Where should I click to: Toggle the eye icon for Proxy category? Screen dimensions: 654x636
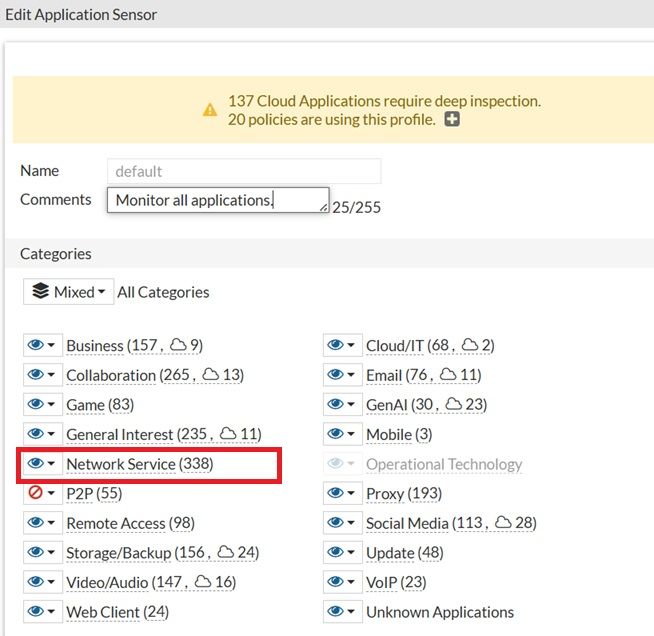[x=335, y=493]
